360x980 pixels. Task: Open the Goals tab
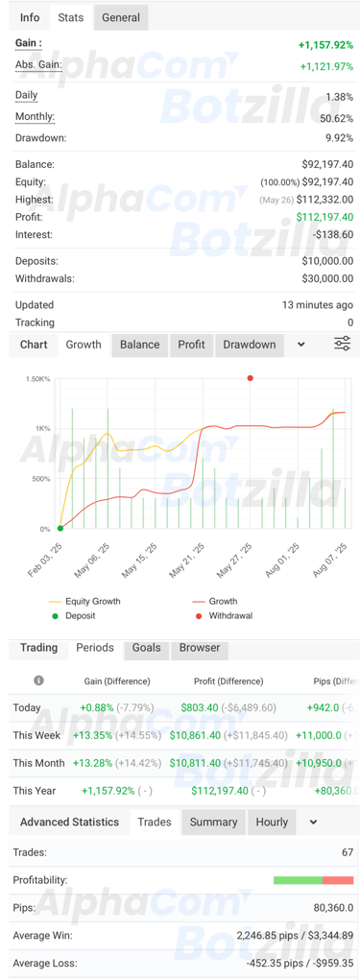click(x=146, y=648)
